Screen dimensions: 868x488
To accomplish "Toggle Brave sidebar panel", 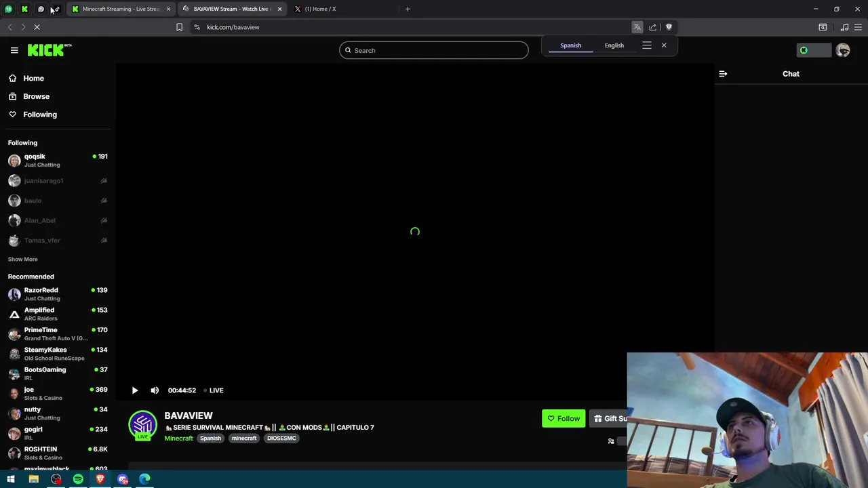I will click(x=823, y=27).
